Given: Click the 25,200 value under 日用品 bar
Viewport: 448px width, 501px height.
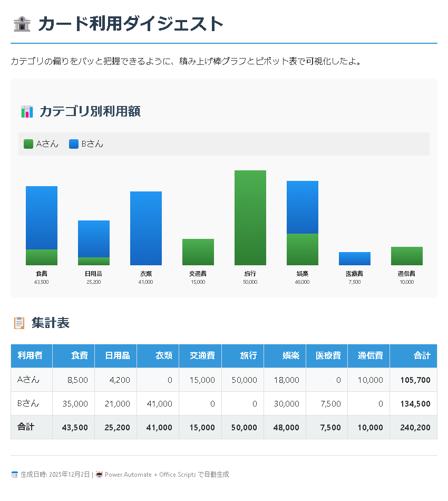Looking at the screenshot, I should coord(94,282).
